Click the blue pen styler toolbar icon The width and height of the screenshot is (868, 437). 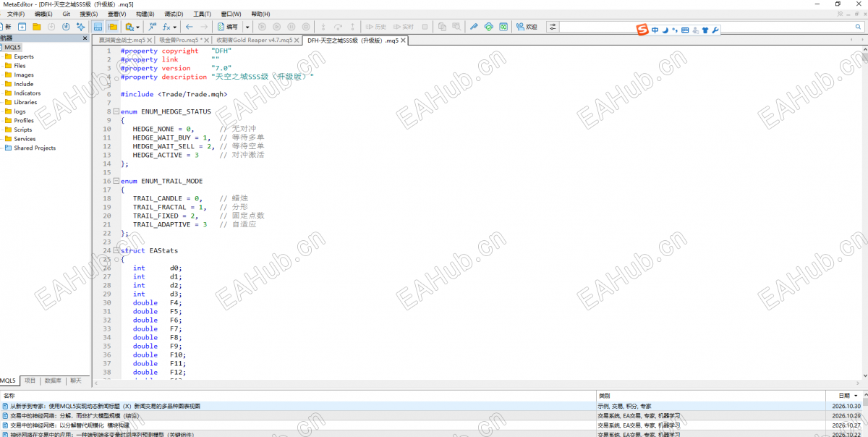click(x=474, y=27)
